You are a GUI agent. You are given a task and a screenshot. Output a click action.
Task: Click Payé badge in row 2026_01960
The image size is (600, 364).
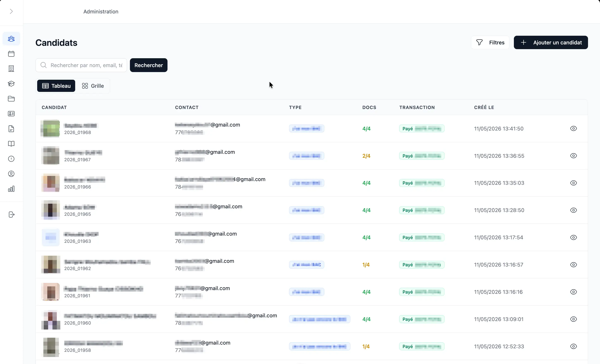422,319
